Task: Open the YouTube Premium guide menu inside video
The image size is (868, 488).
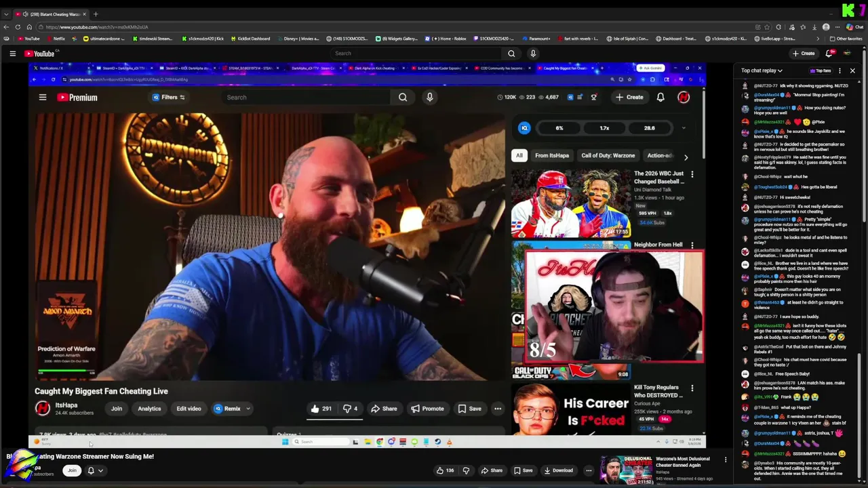Action: [x=42, y=97]
